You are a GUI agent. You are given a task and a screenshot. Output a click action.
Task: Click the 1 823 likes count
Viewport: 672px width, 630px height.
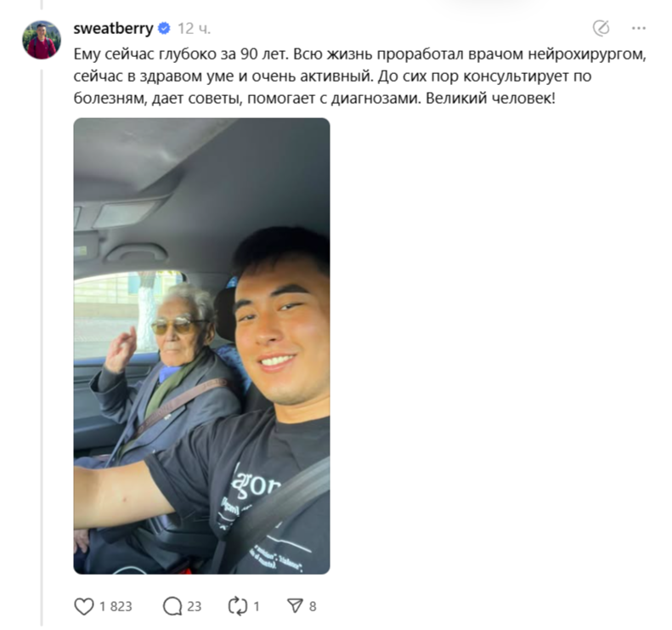tap(116, 606)
